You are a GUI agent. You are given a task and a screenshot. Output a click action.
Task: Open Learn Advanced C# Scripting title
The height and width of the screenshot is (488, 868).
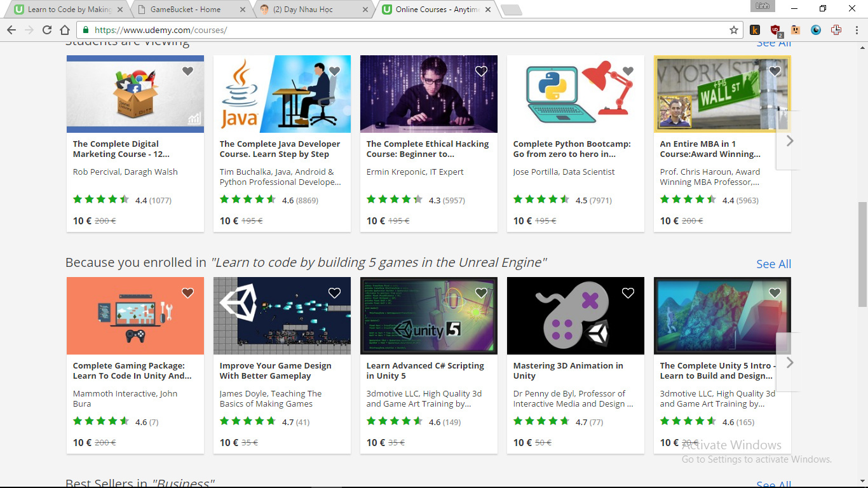(425, 370)
